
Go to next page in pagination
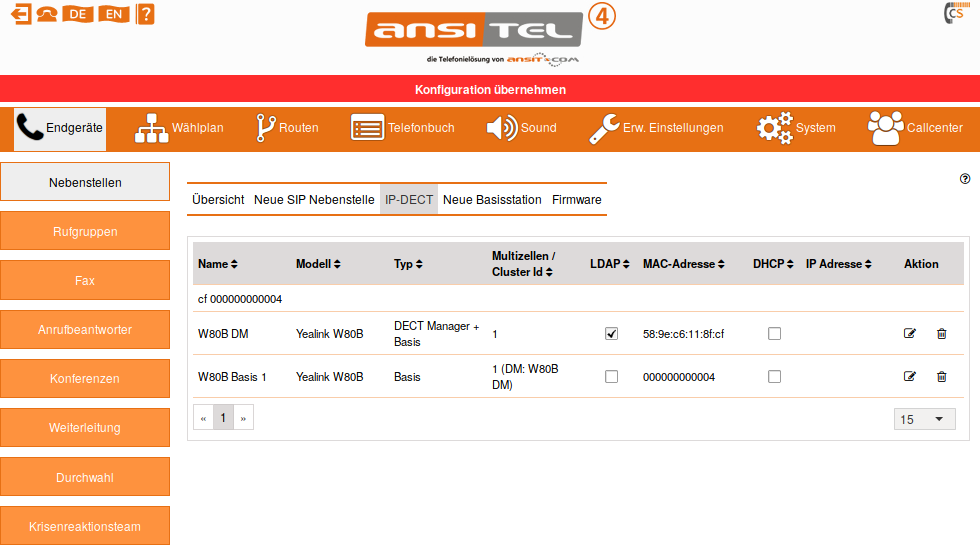pyautogui.click(x=243, y=419)
